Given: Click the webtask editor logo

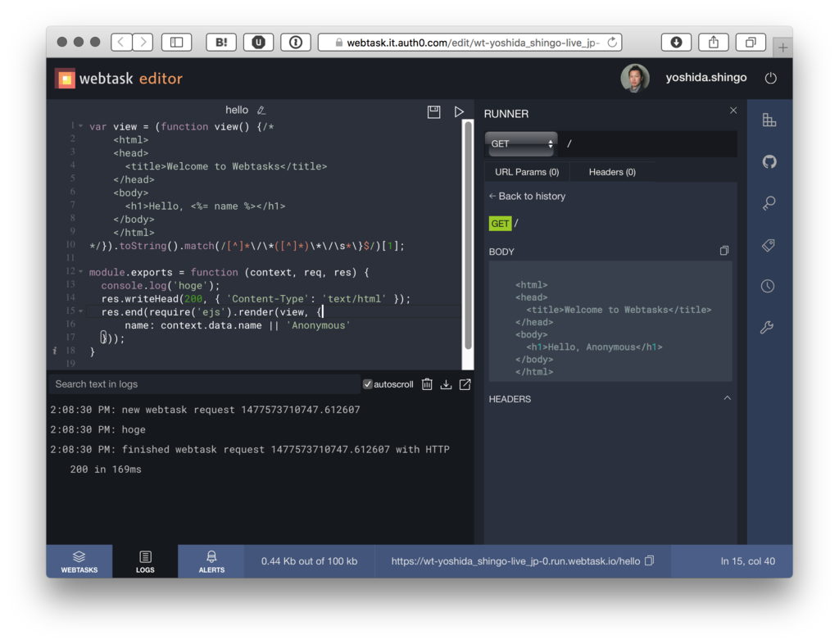Looking at the screenshot, I should pos(119,79).
